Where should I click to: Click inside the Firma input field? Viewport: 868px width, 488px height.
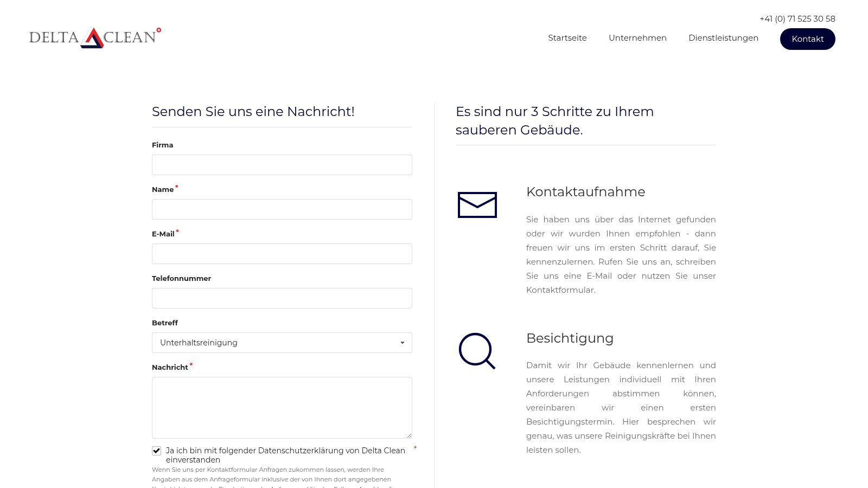[282, 165]
